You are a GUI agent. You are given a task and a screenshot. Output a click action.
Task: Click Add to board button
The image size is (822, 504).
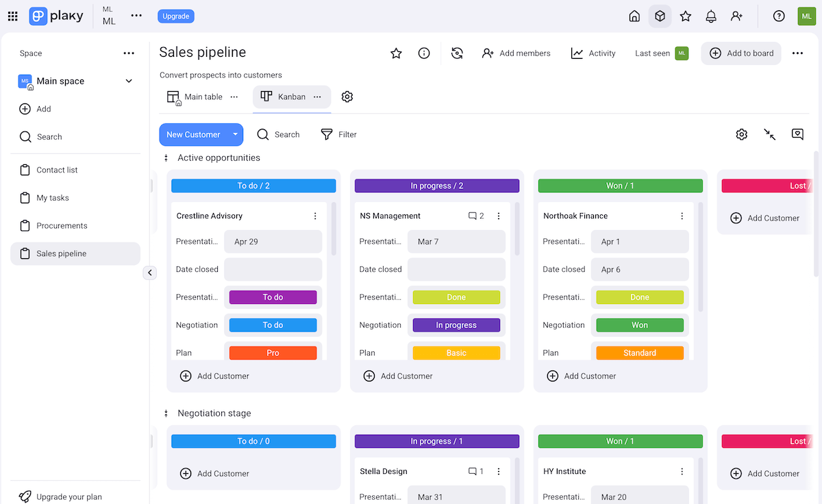coord(741,53)
